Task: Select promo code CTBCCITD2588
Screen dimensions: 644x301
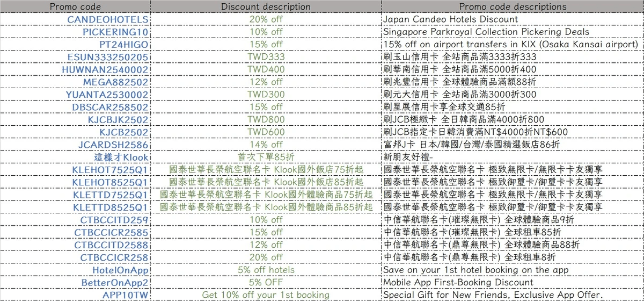Action: (x=111, y=245)
